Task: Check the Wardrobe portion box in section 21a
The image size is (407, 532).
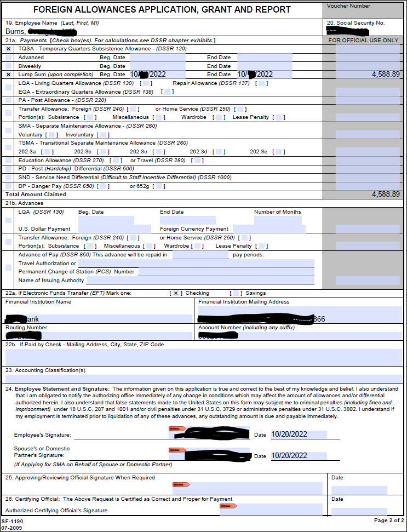Action: coord(219,117)
